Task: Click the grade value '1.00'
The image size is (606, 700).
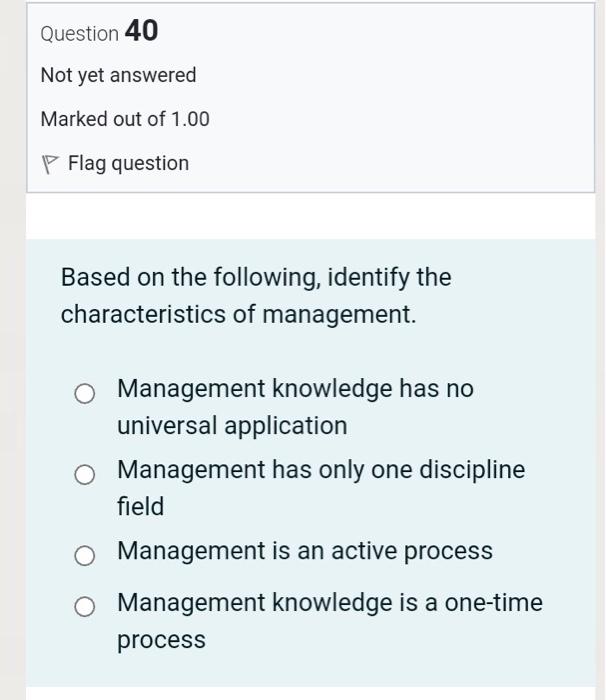Action: click(x=190, y=119)
